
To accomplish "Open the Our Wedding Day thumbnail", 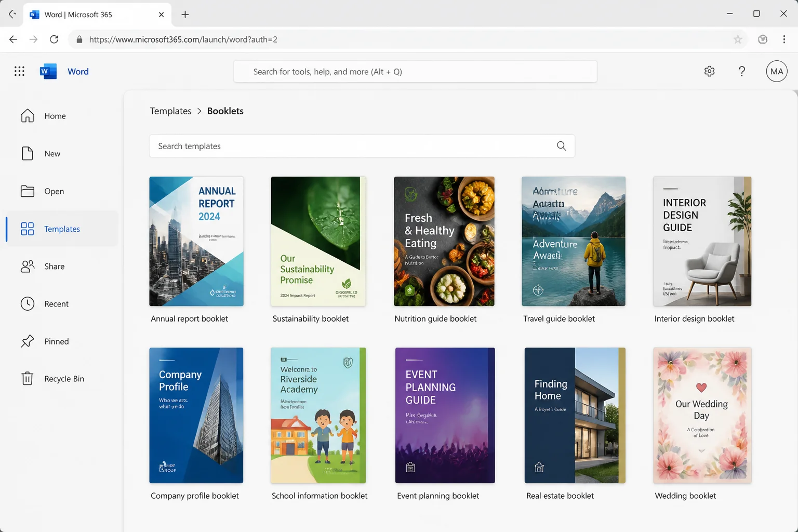I will tap(702, 416).
